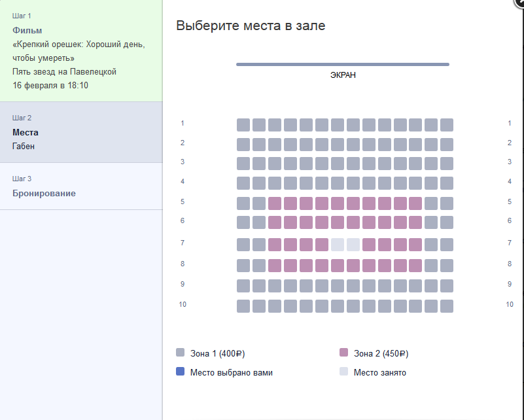The height and width of the screenshot is (420, 524).
Task: Click the ЭКРАН screen bar
Action: coord(343,64)
